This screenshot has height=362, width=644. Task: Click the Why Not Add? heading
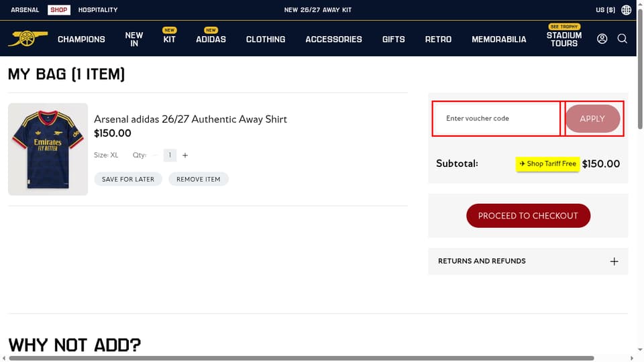(74, 345)
